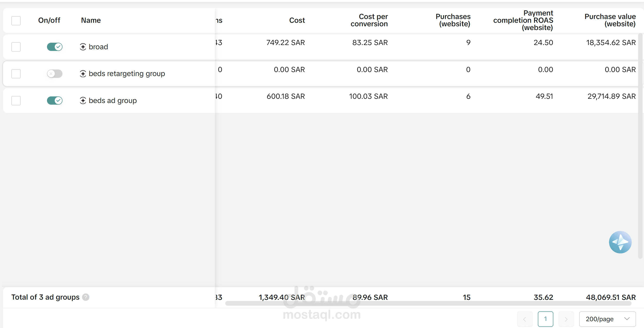Click the 100.03 SAR cost per conversion
This screenshot has width=644, height=328.
coord(368,96)
